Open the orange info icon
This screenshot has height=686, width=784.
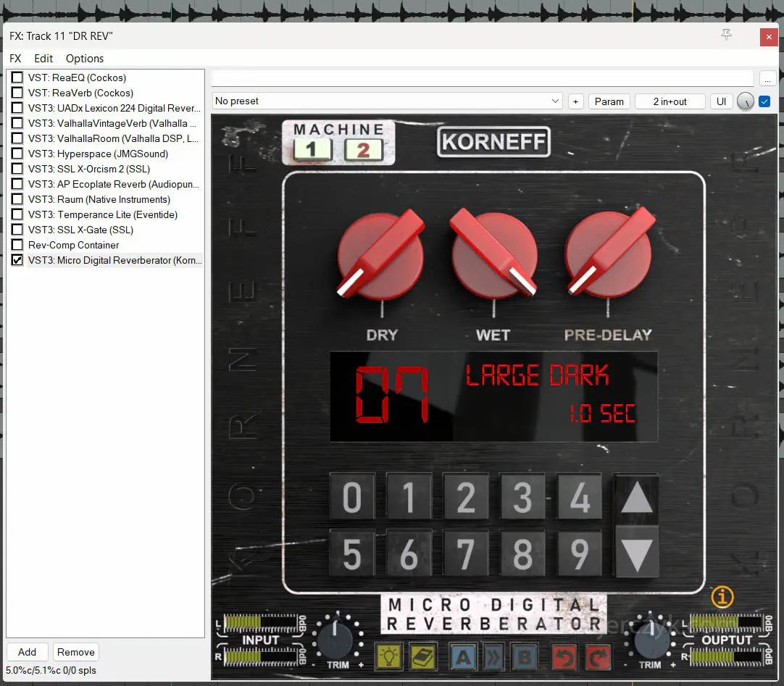[x=722, y=597]
